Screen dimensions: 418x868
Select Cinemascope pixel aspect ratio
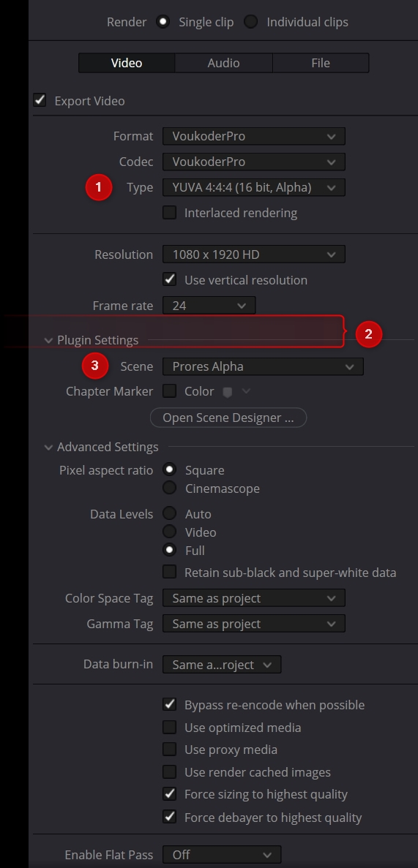click(169, 488)
